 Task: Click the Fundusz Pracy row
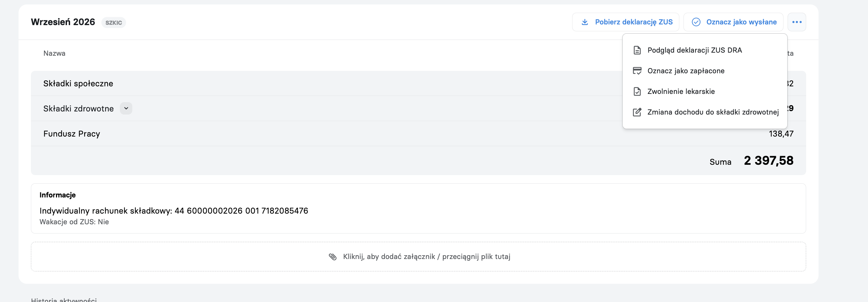coord(418,133)
